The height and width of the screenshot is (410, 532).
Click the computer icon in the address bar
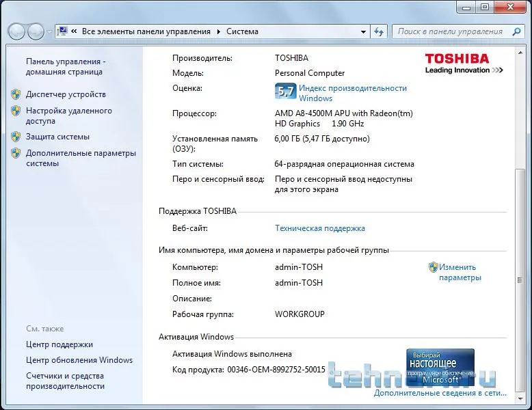[62, 31]
